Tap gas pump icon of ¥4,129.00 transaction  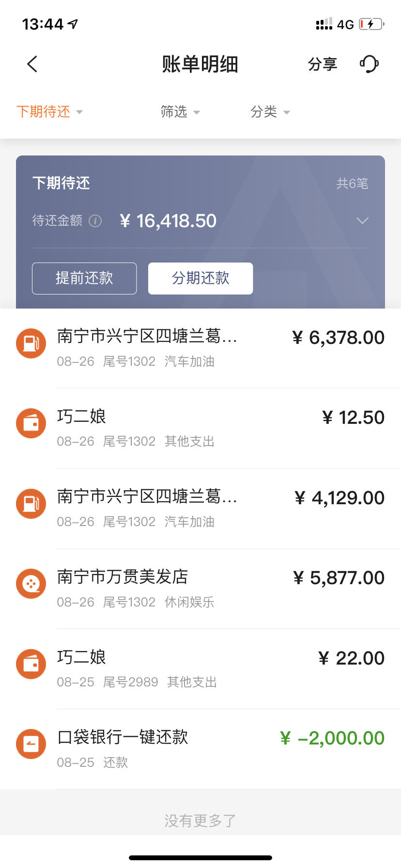click(x=31, y=504)
